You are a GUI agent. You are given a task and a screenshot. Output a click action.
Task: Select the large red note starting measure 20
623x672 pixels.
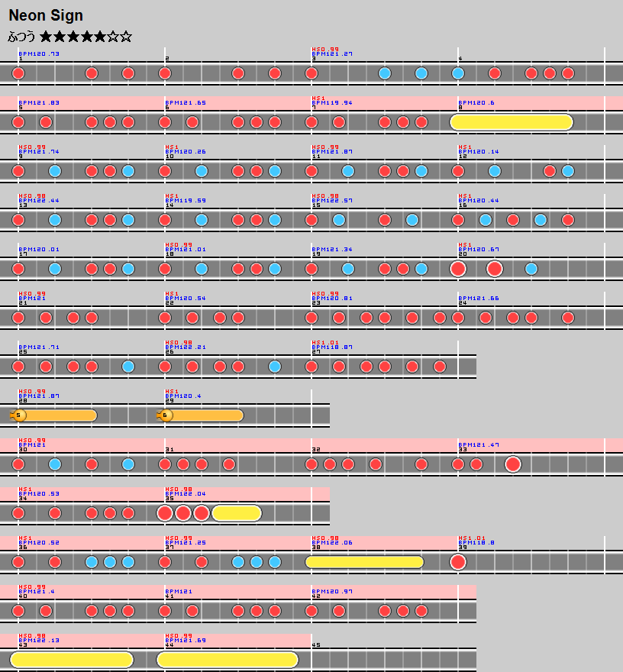(458, 269)
